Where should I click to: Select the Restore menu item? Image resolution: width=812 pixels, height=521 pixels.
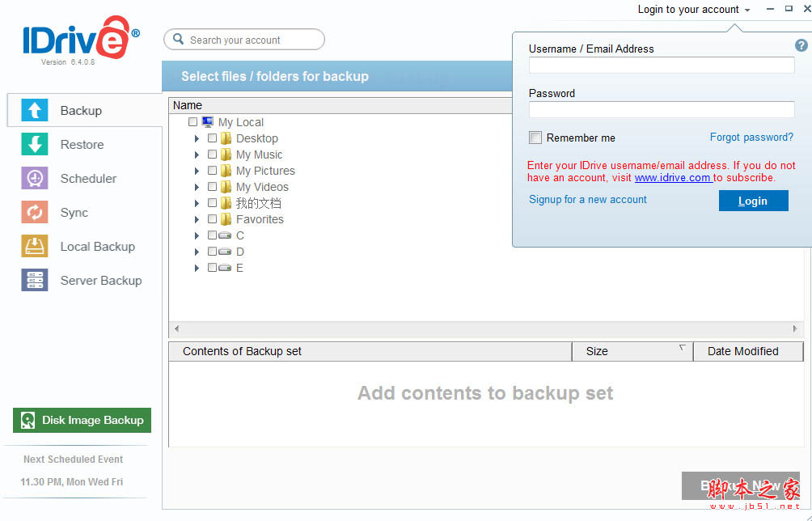[x=84, y=145]
